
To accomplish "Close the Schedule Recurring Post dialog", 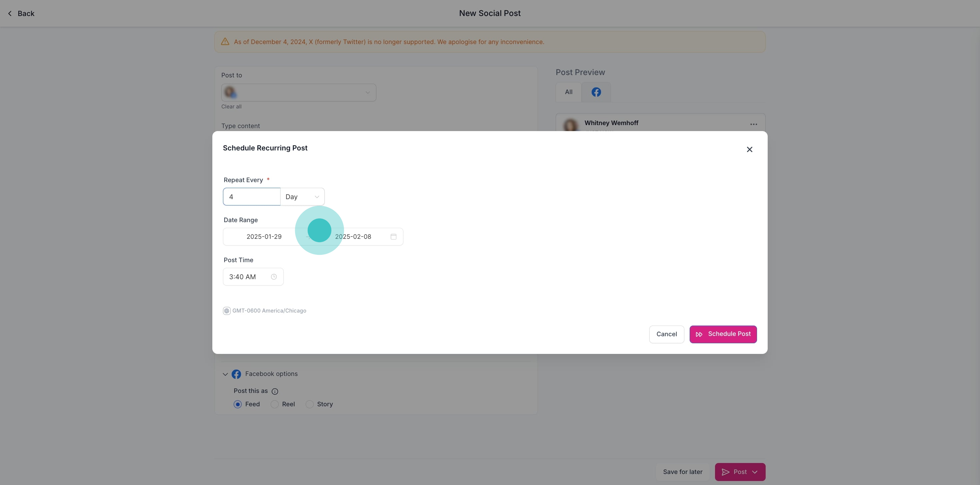I will (749, 150).
